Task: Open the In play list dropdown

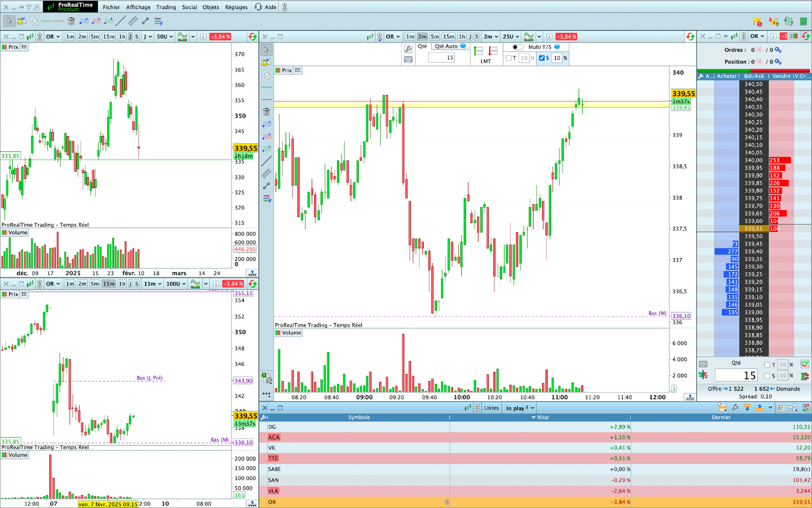Action: [x=520, y=408]
